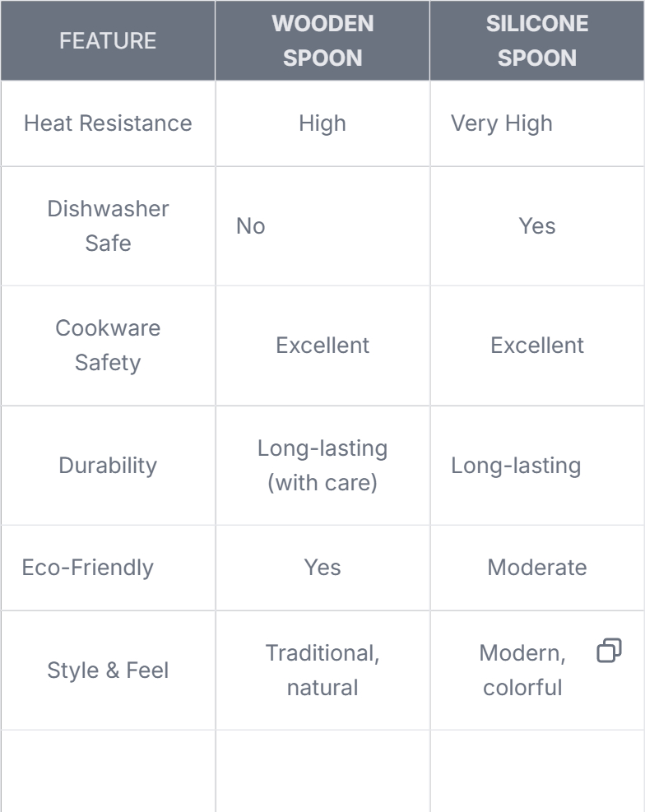
Task: Select the WOODEN SPOON column header
Action: pyautogui.click(x=322, y=41)
